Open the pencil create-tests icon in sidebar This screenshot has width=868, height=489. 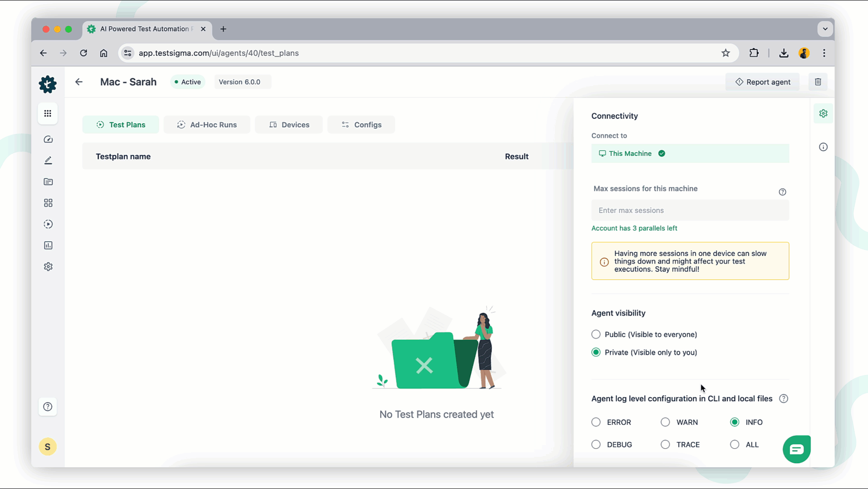pos(48,160)
